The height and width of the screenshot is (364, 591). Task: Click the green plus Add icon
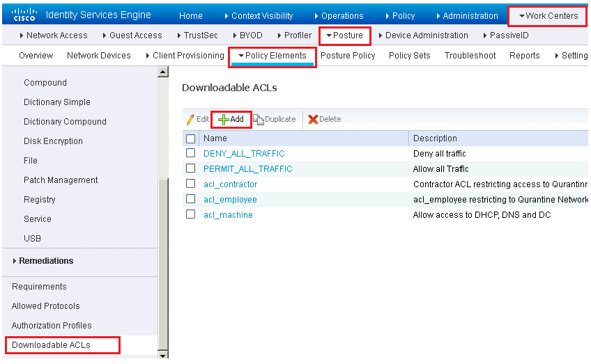[x=224, y=120]
